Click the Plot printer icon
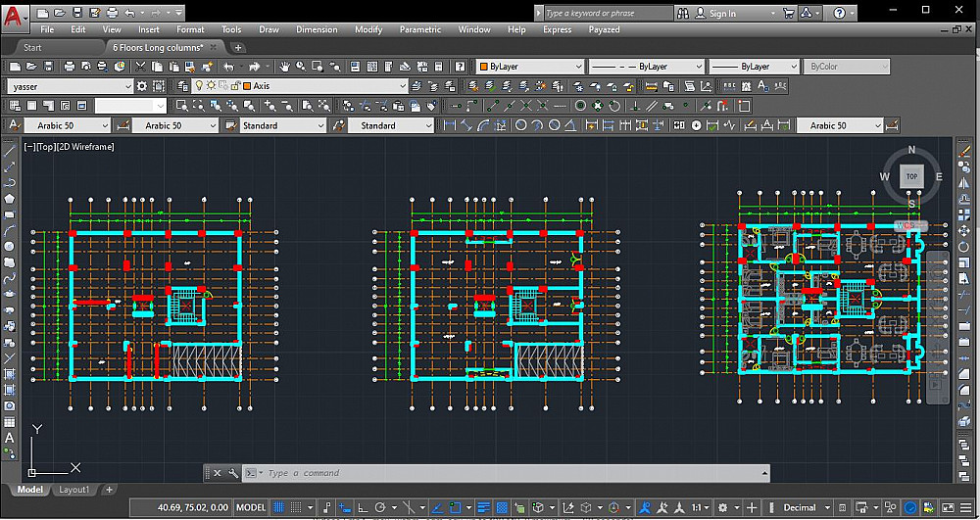The width and height of the screenshot is (980, 520). 70,67
